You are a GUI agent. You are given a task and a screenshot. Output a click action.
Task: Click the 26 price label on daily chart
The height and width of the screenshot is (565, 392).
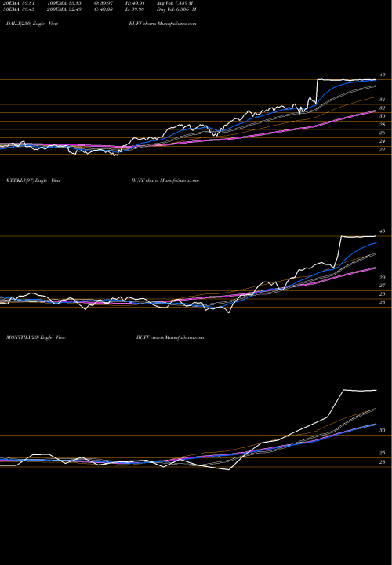click(x=382, y=133)
